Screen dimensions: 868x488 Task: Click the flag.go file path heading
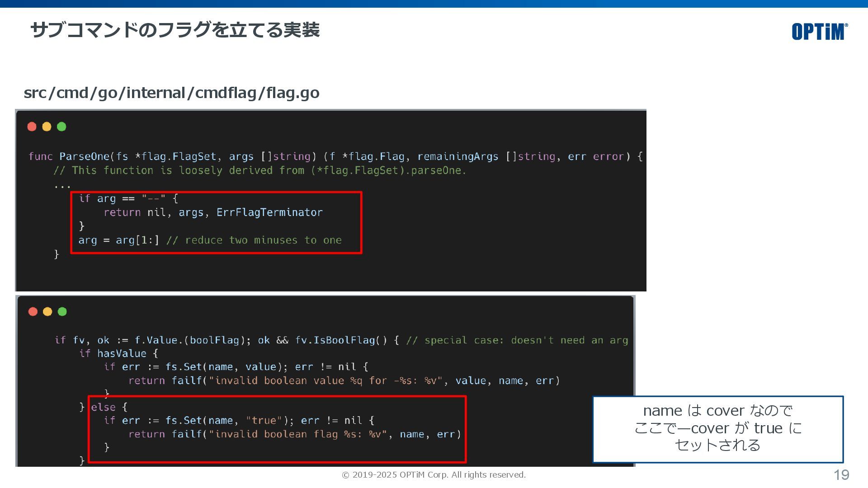tap(171, 93)
